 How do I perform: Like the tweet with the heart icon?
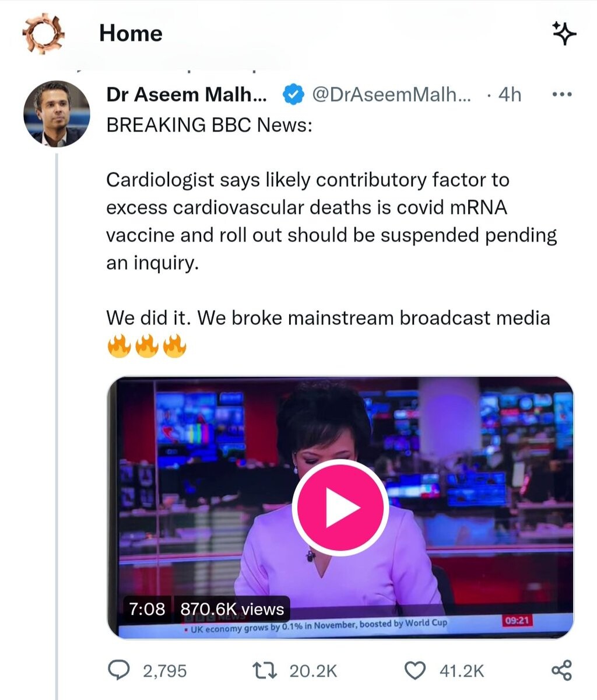click(415, 670)
